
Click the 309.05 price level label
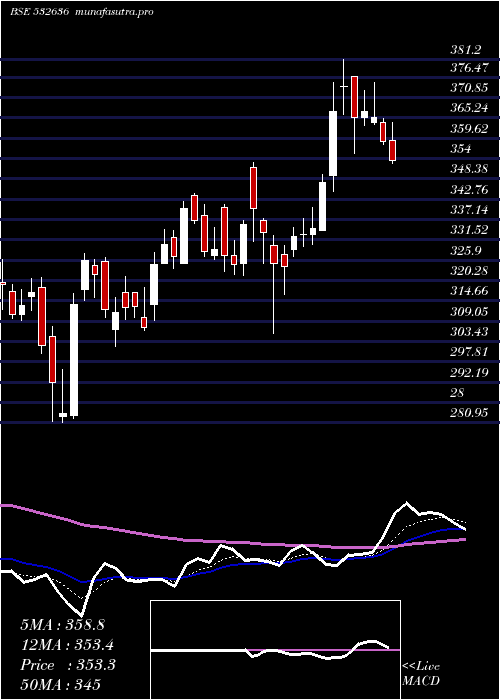(x=469, y=312)
